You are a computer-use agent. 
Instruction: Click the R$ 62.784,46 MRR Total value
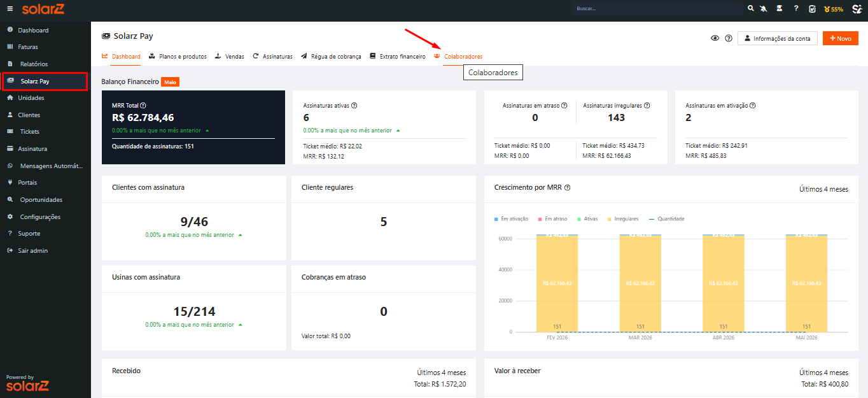(x=143, y=118)
